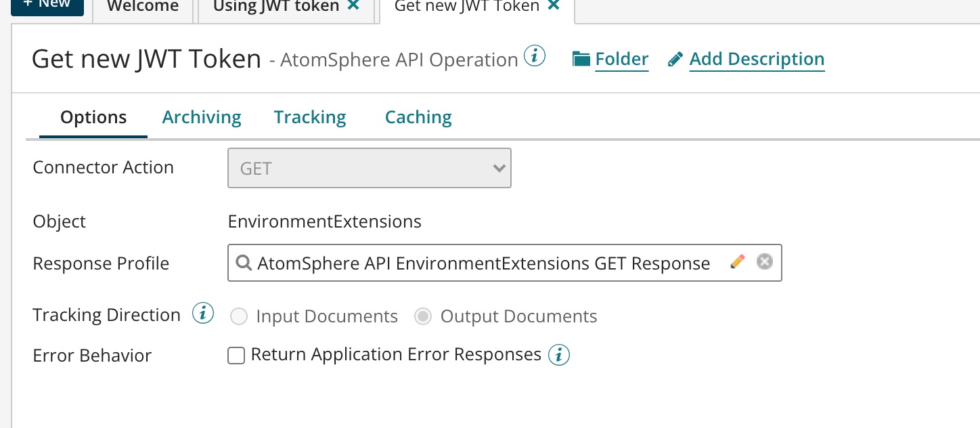Screen dimensions: 980x428
Task: Click the magnifier icon in Response Profile field
Action: click(x=244, y=263)
